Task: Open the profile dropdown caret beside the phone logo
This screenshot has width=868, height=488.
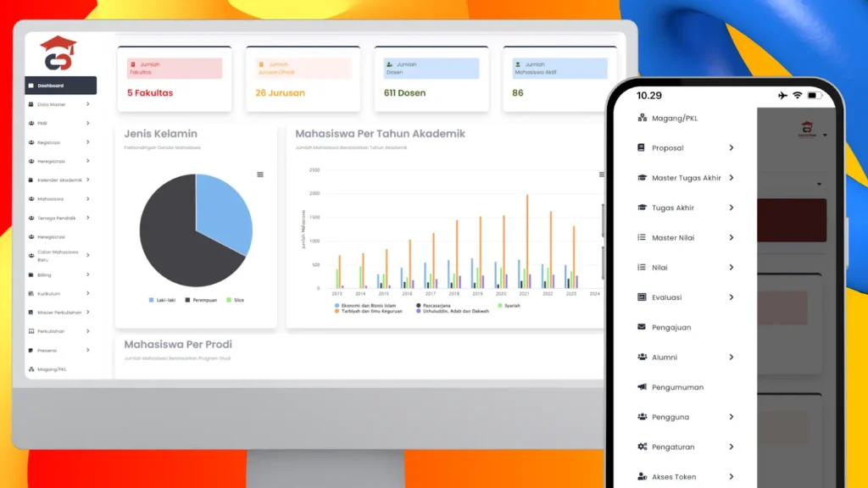Action: [825, 135]
